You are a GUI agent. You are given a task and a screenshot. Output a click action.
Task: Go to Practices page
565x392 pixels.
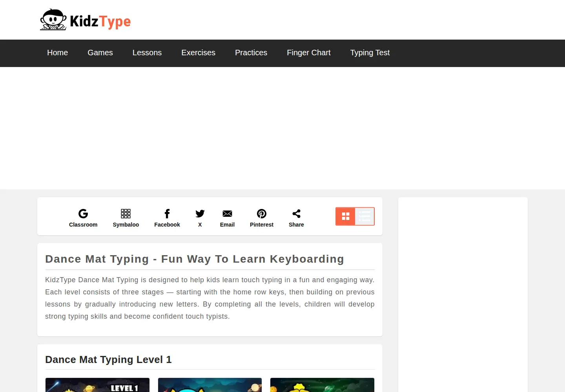point(251,53)
